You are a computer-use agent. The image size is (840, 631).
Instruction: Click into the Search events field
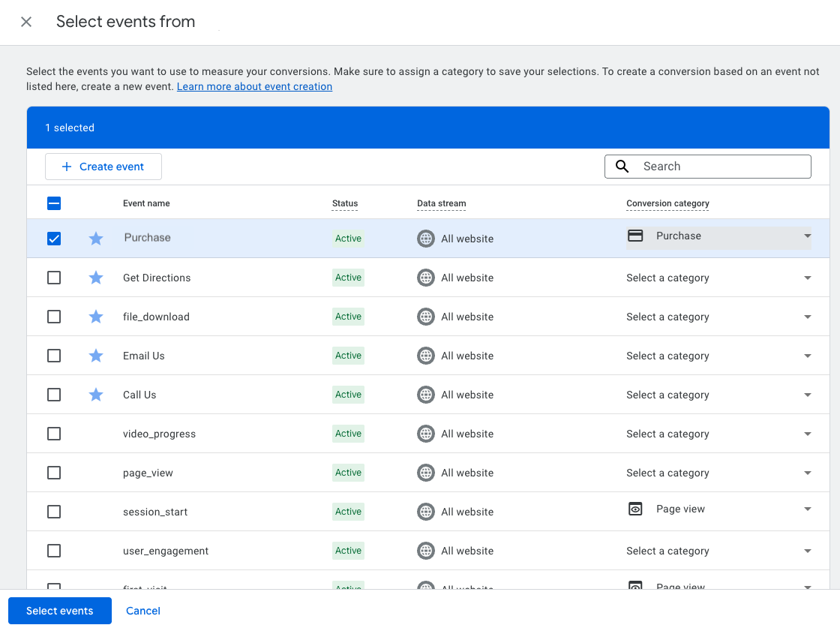click(x=720, y=167)
